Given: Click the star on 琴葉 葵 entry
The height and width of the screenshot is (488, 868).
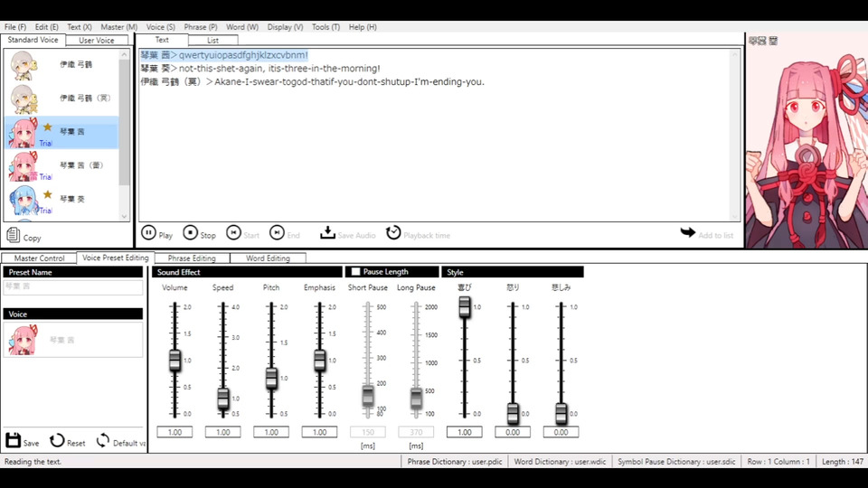Looking at the screenshot, I should (x=48, y=194).
